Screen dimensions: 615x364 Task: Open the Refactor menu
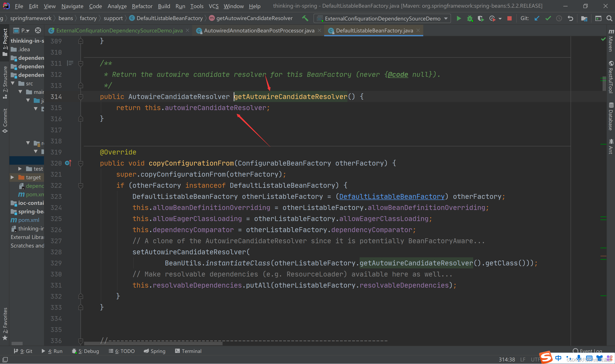pyautogui.click(x=142, y=6)
